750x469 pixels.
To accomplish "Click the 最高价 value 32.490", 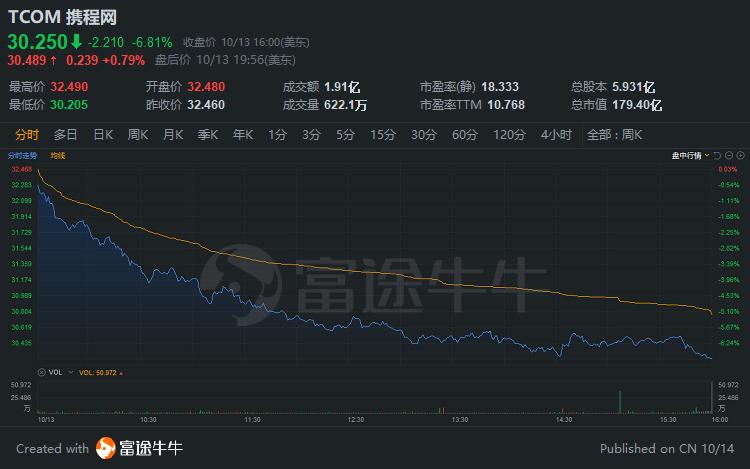I will click(x=69, y=87).
